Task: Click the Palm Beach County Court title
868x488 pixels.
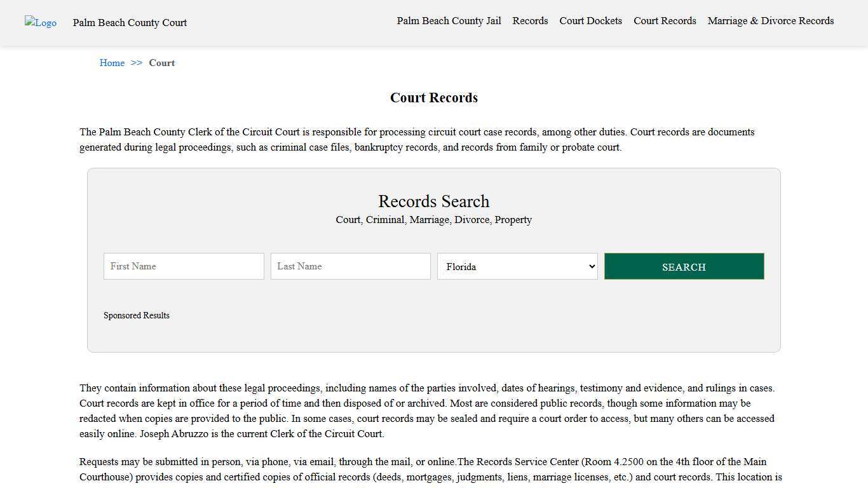Action: click(130, 22)
